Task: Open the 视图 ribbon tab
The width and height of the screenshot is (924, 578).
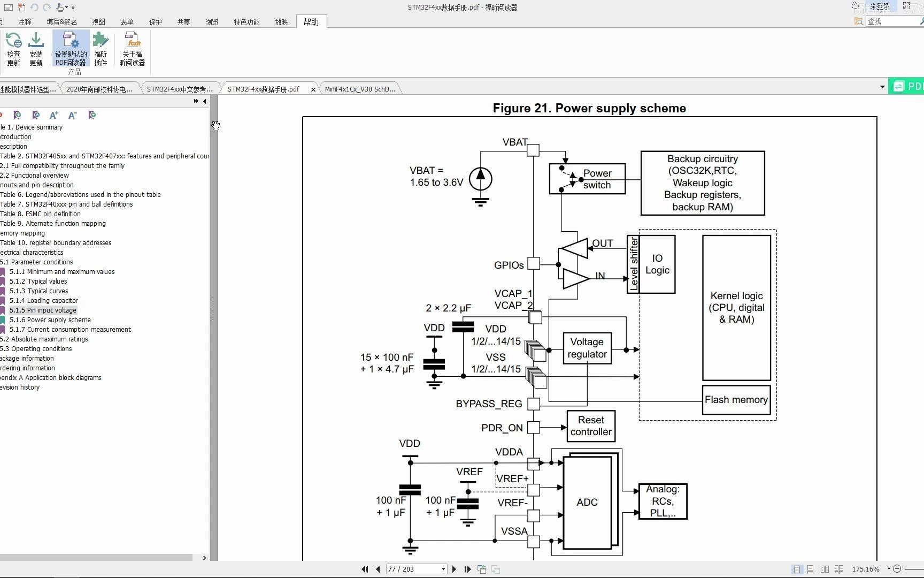Action: tap(98, 22)
